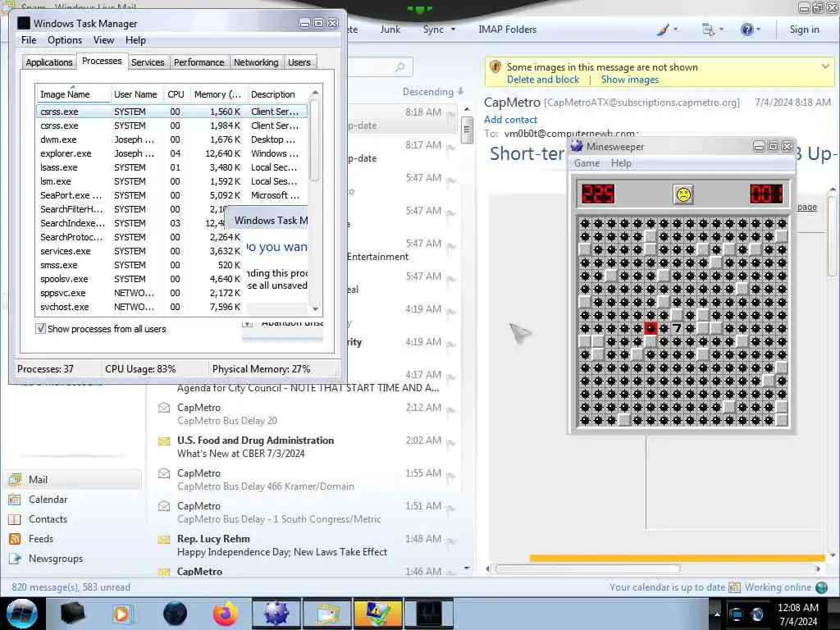840x630 pixels.
Task: Switch to Windows Live Mail taskbar button
Action: coord(326,614)
